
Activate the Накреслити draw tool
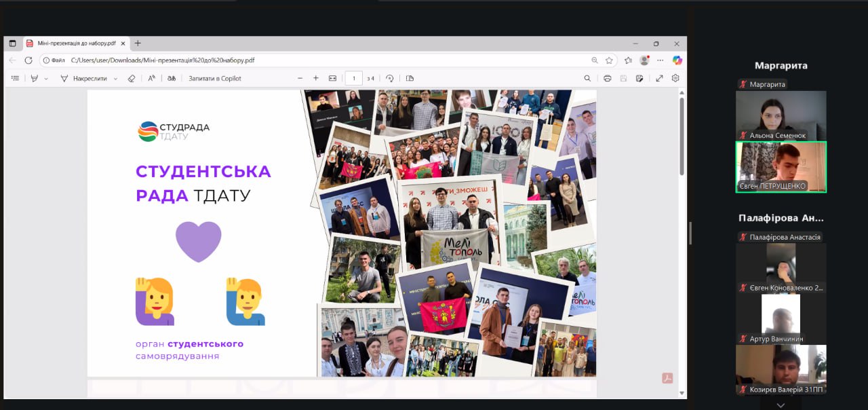pyautogui.click(x=84, y=79)
